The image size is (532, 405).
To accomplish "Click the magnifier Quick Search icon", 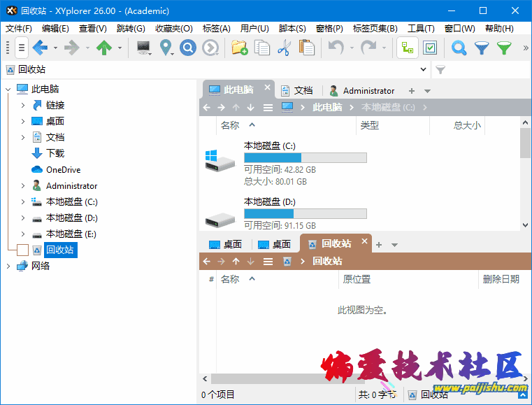I will pyautogui.click(x=459, y=48).
